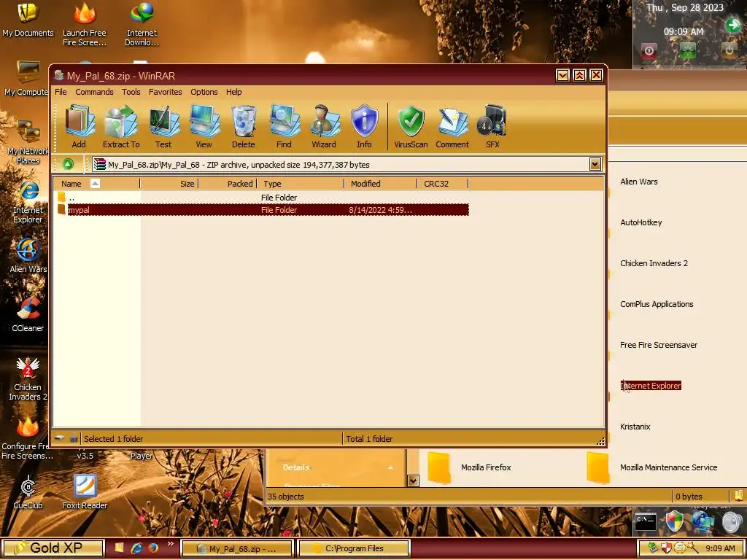The image size is (747, 560).
Task: Select the parent '..' folder row
Action: [x=262, y=197]
